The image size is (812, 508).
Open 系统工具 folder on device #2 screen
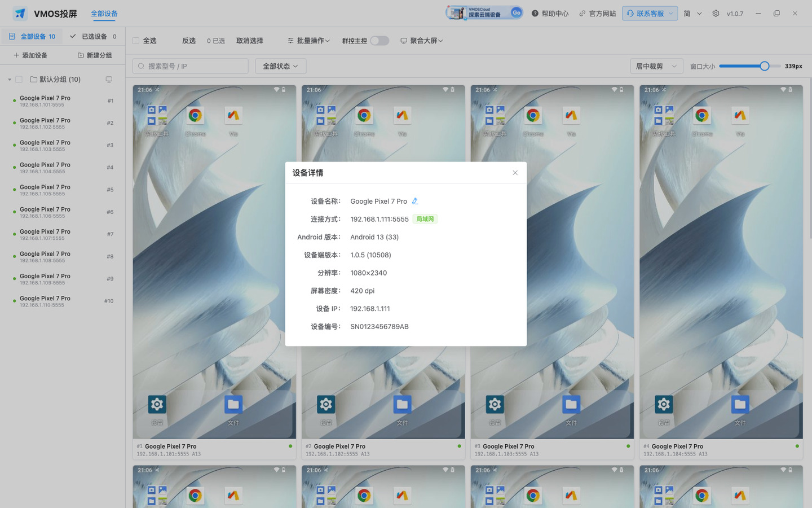pos(326,116)
